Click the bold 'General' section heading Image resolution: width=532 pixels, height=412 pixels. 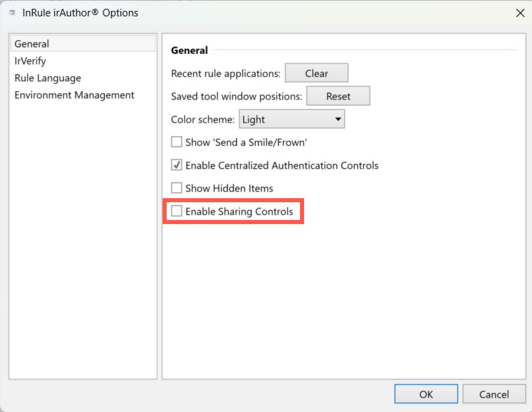point(189,50)
